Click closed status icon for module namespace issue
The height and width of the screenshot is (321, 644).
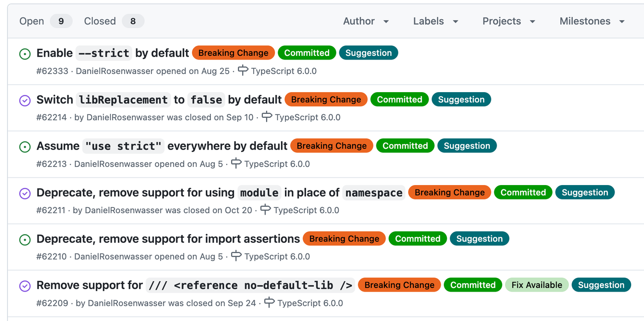pyautogui.click(x=25, y=193)
